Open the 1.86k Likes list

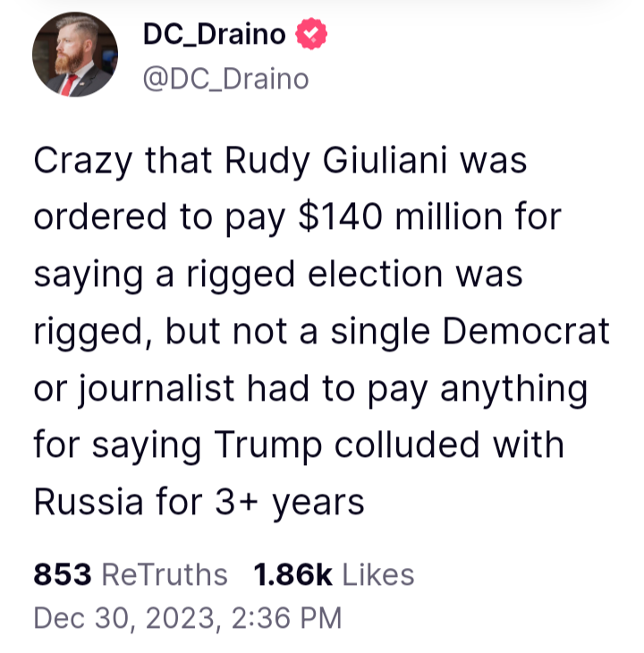(334, 574)
